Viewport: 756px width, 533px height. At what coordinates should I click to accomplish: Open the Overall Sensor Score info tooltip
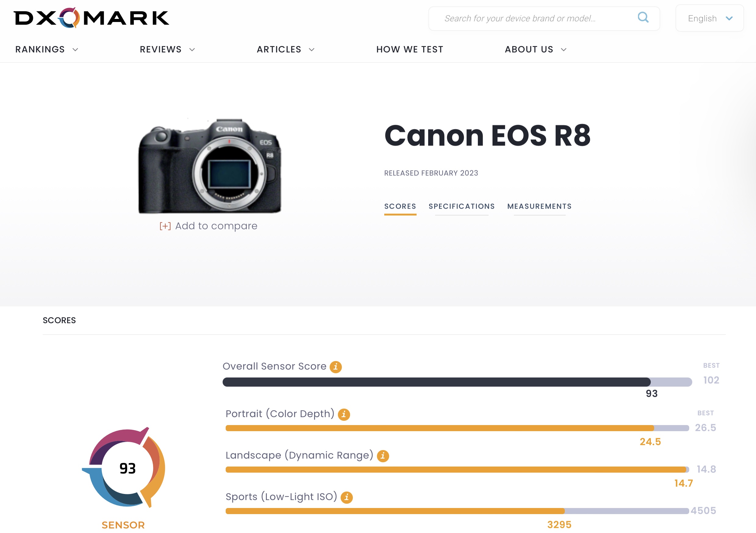[335, 367]
